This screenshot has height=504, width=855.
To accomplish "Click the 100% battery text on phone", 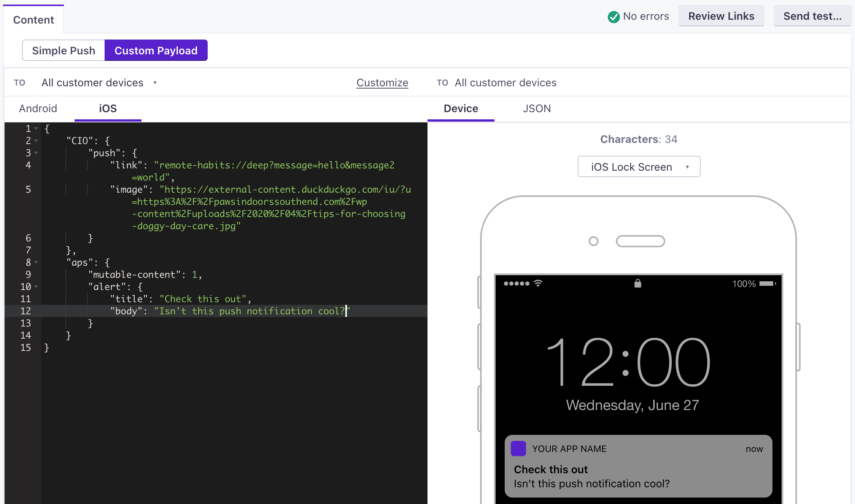I will click(x=744, y=284).
